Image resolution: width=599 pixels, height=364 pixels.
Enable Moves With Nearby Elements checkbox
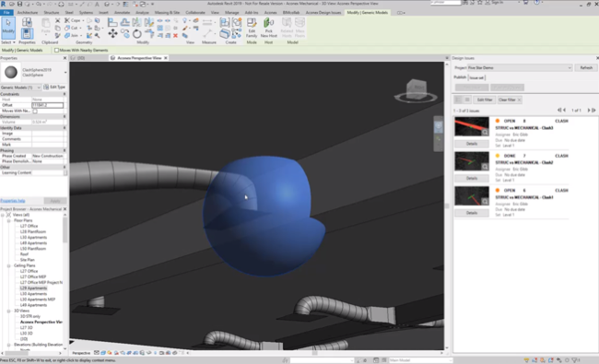click(56, 50)
